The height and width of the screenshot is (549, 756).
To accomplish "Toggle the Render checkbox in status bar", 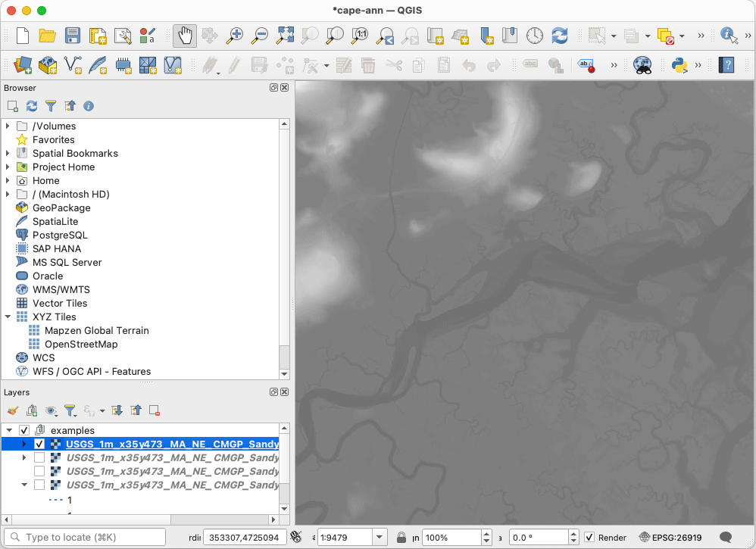I will (x=589, y=537).
